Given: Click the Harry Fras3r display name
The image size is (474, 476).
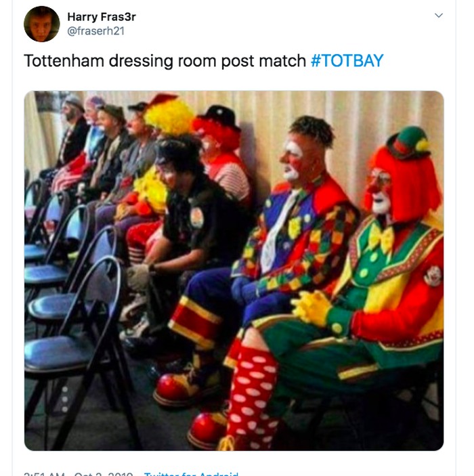Looking at the screenshot, I should pyautogui.click(x=102, y=16).
